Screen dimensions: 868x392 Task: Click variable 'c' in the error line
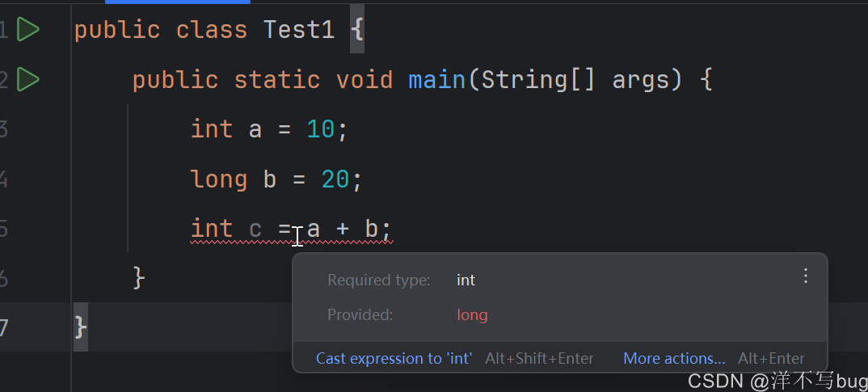coord(255,230)
